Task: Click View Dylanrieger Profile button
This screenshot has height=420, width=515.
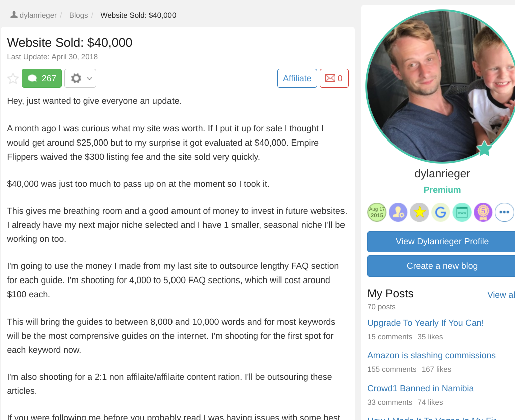Action: (x=442, y=242)
